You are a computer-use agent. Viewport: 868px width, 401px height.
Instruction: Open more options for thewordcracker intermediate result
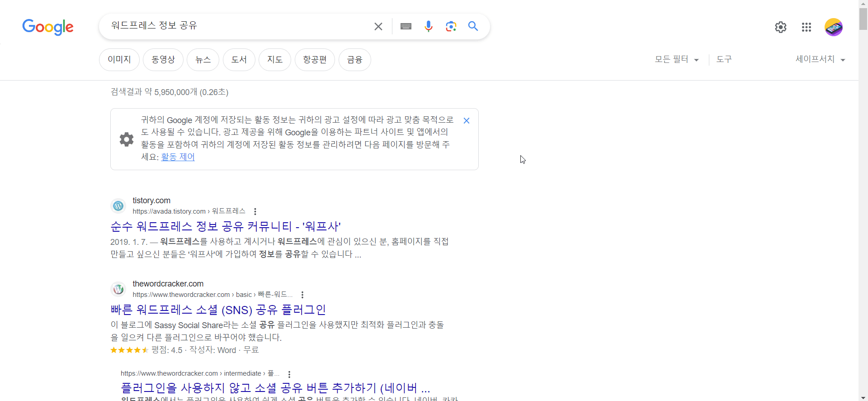tap(289, 374)
